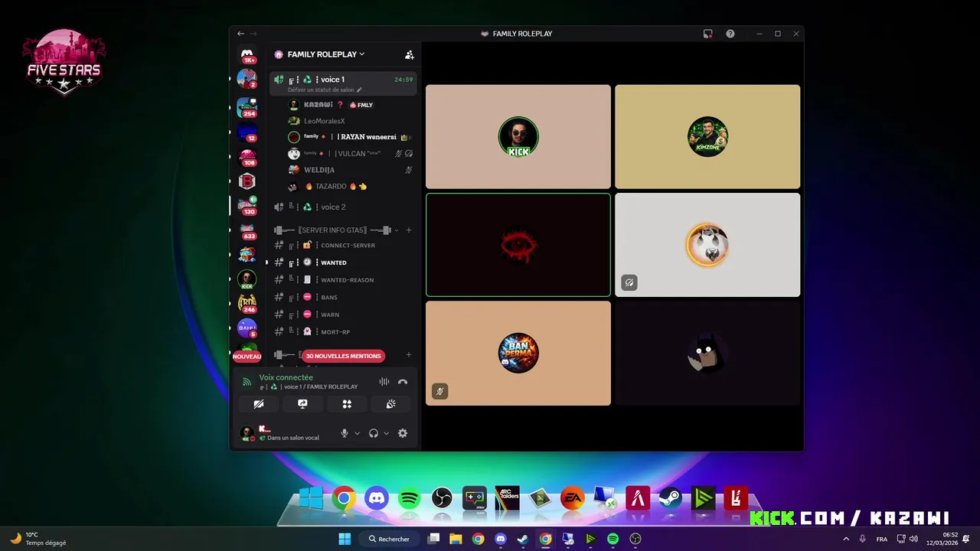
Task: Select LeoMoralesX in voice list
Action: click(351, 121)
